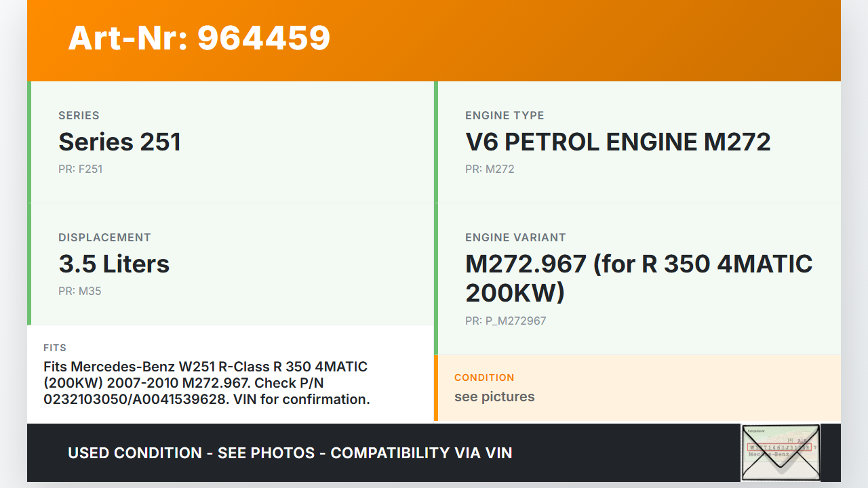The height and width of the screenshot is (488, 868).
Task: Click the PR: F251 code
Action: [80, 169]
